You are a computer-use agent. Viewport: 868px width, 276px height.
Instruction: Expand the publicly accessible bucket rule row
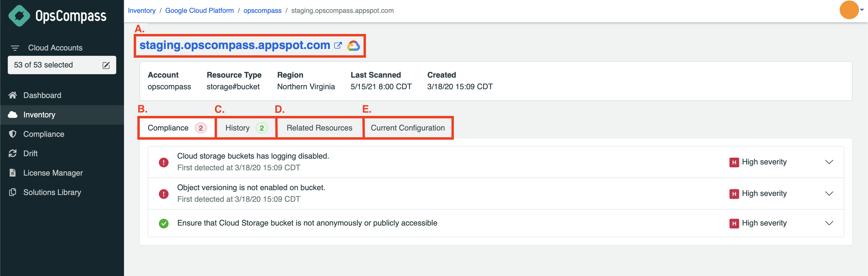829,223
